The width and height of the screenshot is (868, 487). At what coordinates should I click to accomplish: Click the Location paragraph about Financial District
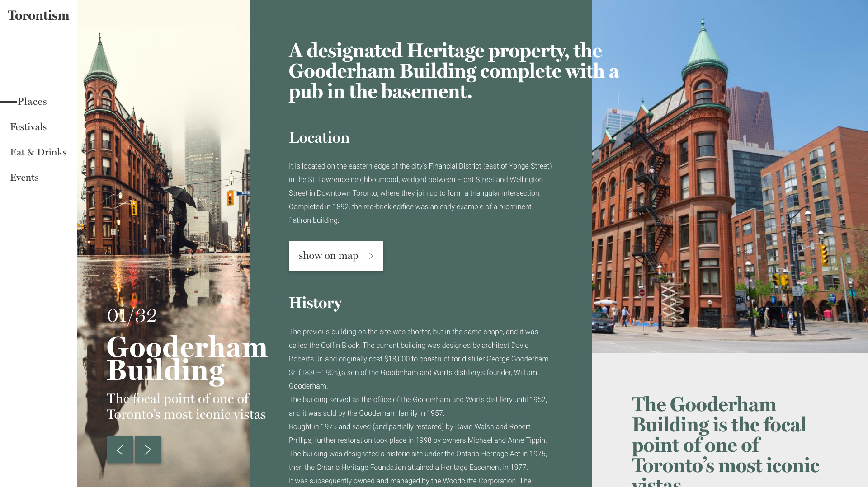[420, 193]
